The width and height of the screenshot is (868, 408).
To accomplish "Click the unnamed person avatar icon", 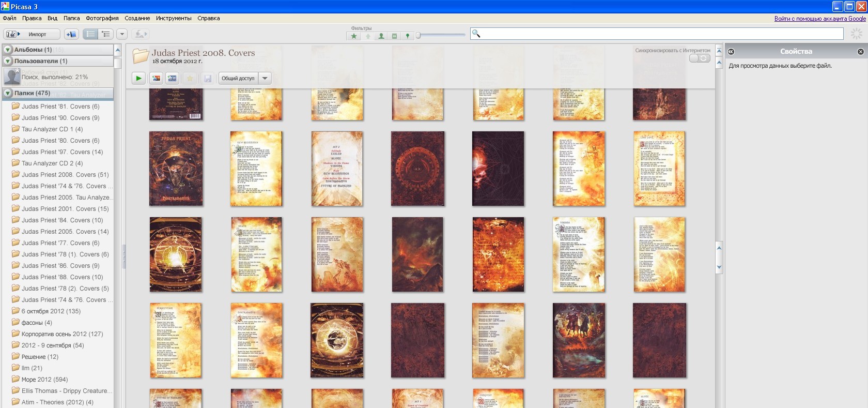I will 12,77.
